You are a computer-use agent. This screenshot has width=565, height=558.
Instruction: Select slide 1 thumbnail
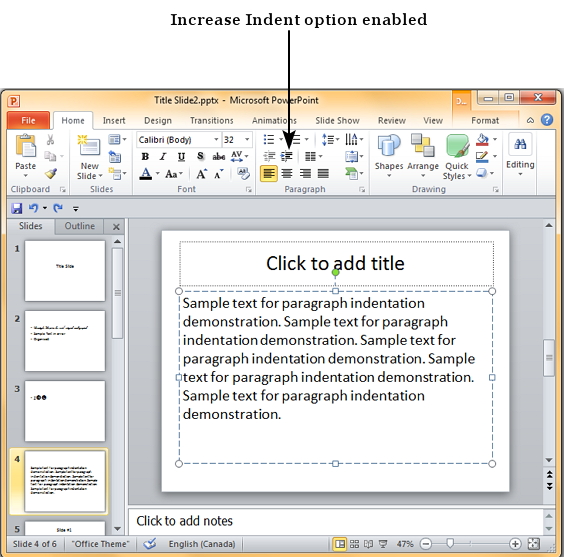65,271
